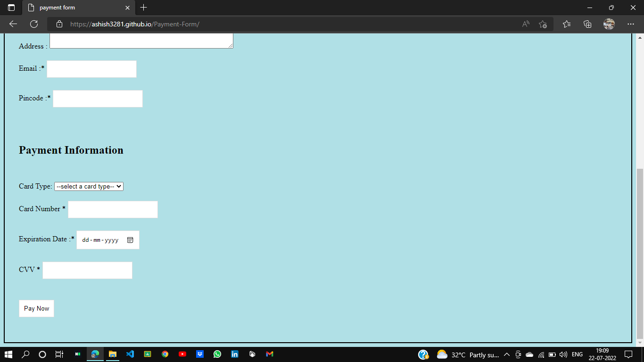Open Dropbox from the taskbar

(x=200, y=354)
